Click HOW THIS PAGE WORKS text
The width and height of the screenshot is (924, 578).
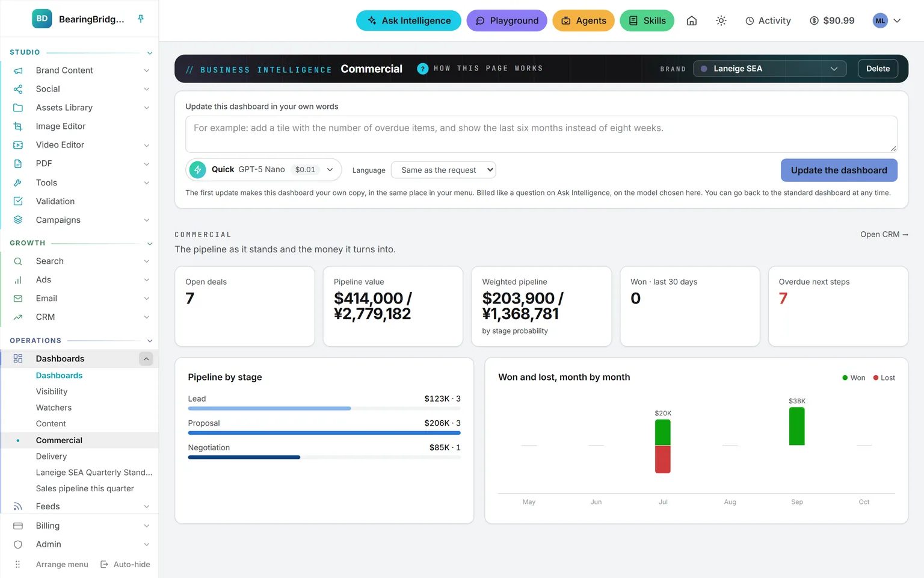pos(488,69)
